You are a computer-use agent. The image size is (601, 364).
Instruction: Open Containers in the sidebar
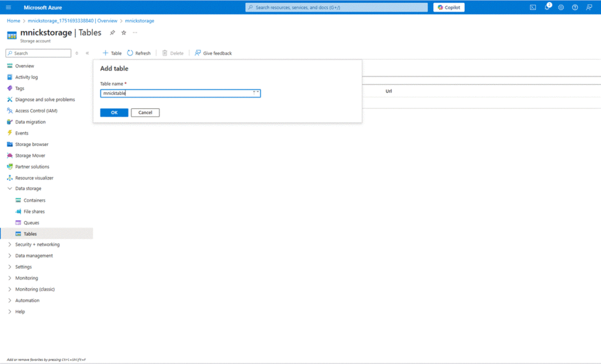34,200
